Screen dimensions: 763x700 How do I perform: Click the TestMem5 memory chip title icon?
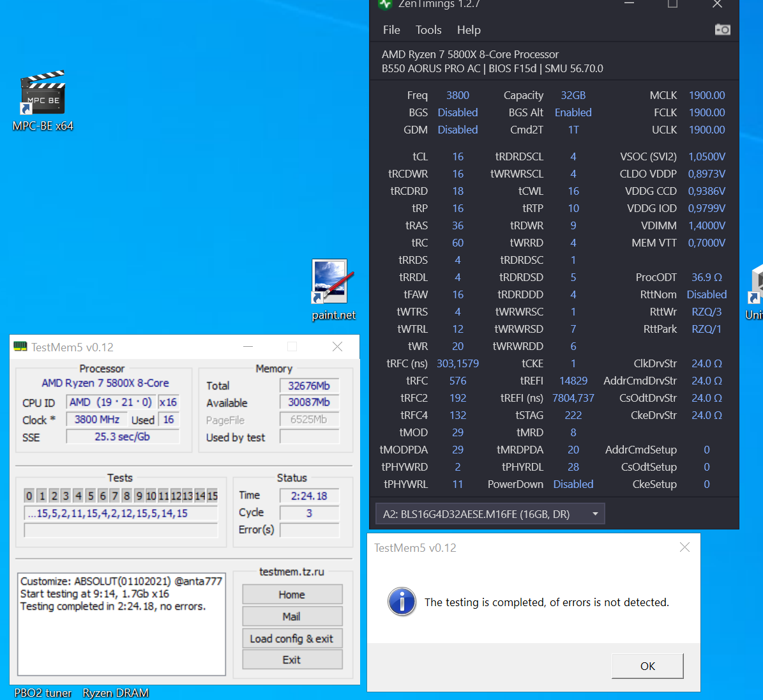[20, 347]
